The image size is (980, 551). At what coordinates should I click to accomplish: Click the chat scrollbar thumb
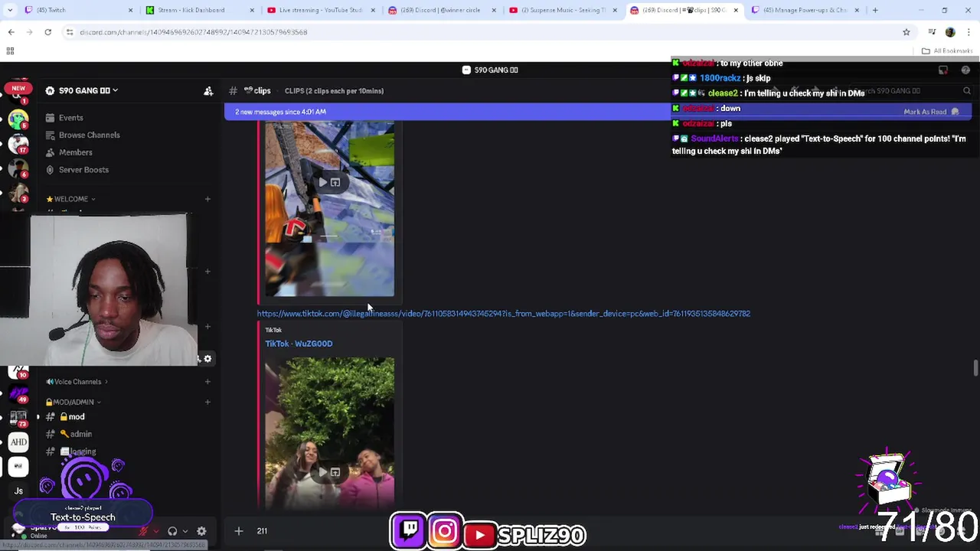click(975, 367)
